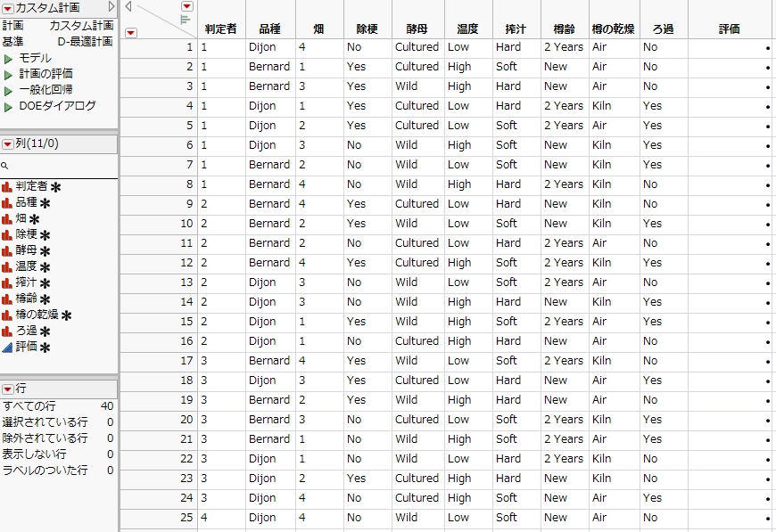This screenshot has height=532, width=776.
Task: Open the 行 red triangle menu
Action: click(x=7, y=389)
